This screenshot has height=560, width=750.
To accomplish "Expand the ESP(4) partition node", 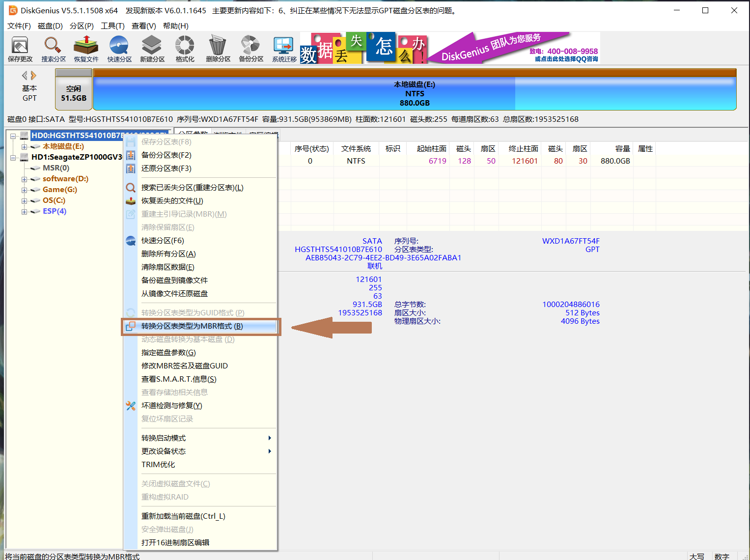I will click(x=24, y=211).
